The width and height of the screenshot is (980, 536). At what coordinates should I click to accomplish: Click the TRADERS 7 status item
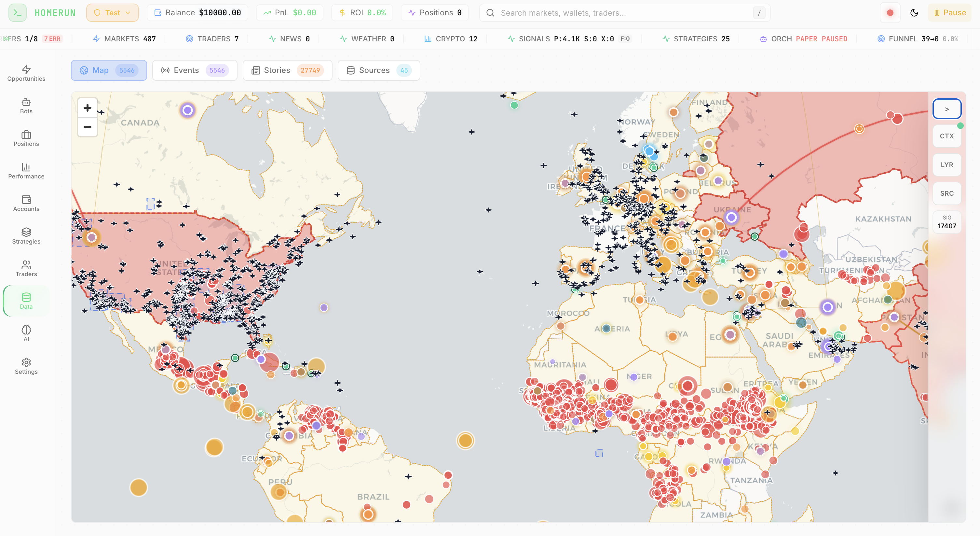pyautogui.click(x=212, y=39)
